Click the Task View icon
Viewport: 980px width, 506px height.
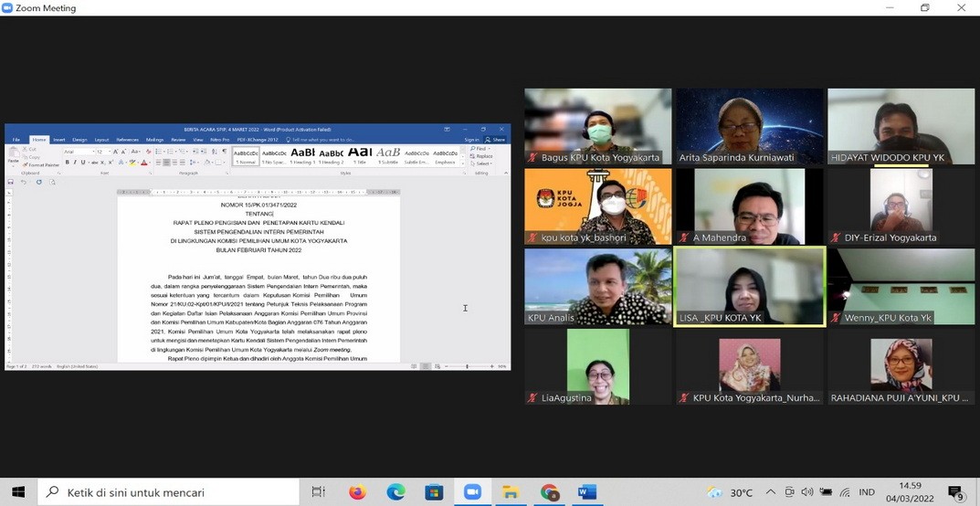click(x=318, y=492)
